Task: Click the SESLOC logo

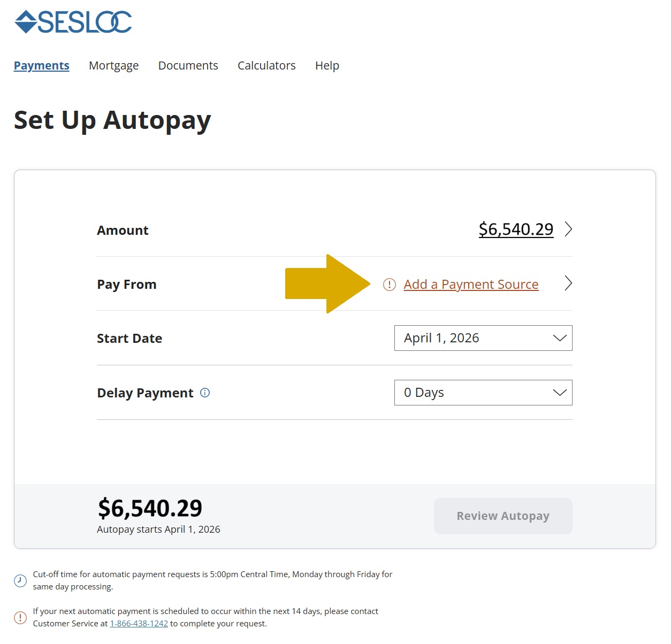Action: [x=73, y=21]
